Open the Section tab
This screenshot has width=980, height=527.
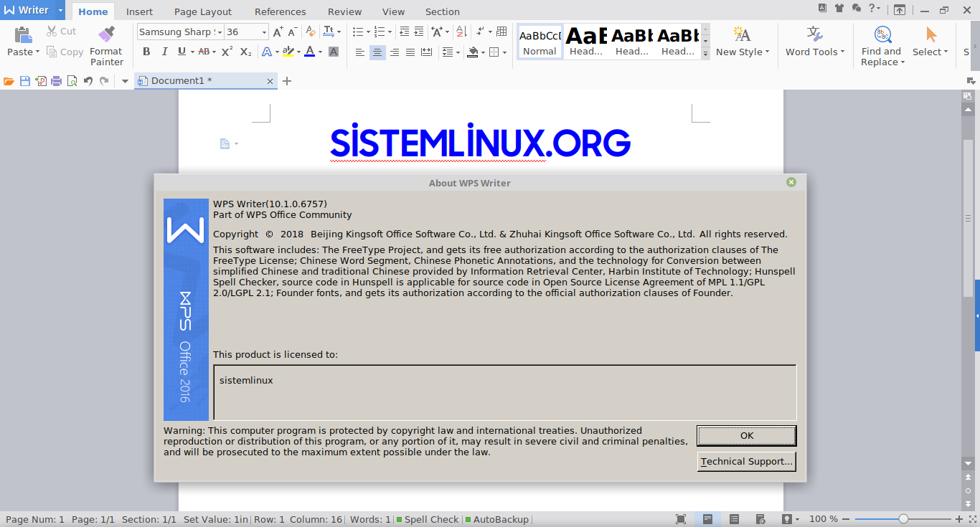[x=442, y=11]
